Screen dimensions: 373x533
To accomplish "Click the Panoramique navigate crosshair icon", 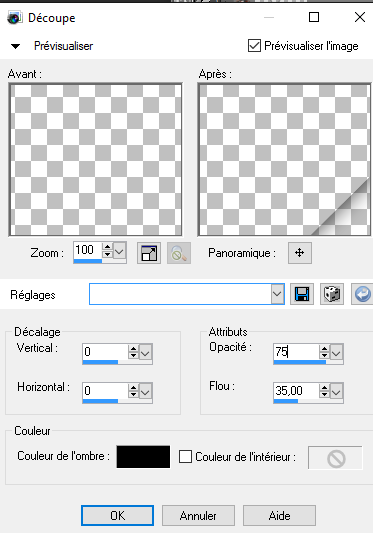I will coord(300,253).
